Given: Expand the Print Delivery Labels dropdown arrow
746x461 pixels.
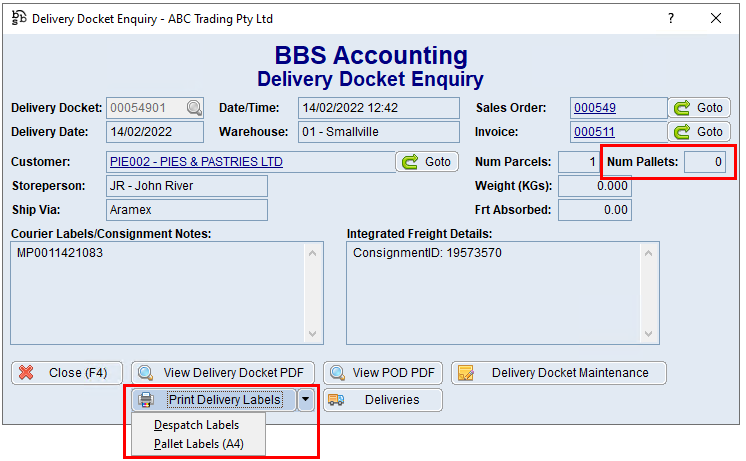Looking at the screenshot, I should point(306,400).
